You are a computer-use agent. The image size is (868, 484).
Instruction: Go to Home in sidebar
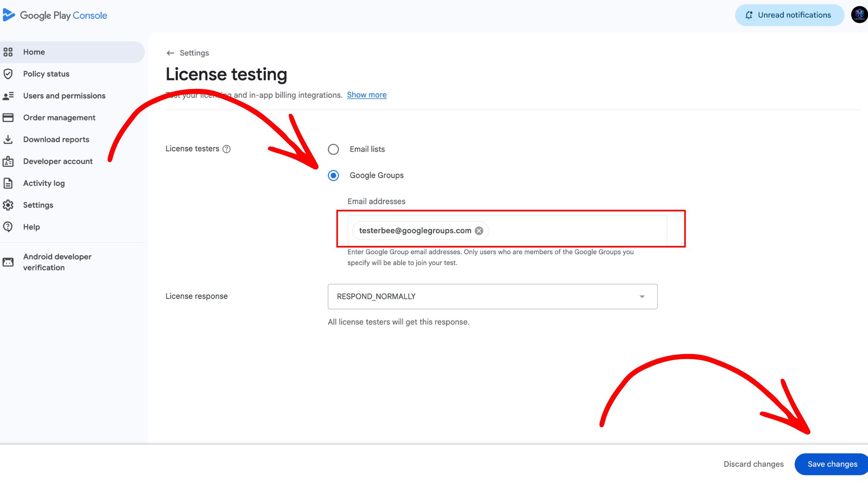72,52
